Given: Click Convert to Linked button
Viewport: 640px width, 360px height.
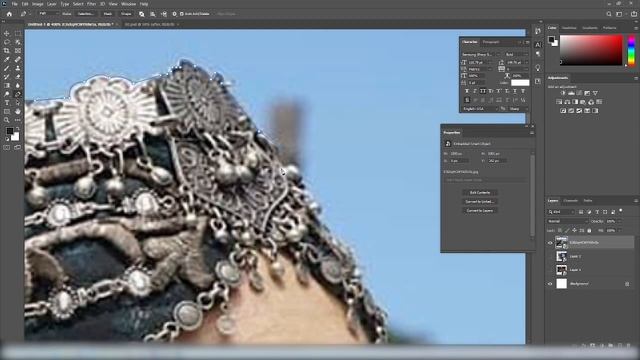Looking at the screenshot, I should click(x=480, y=202).
